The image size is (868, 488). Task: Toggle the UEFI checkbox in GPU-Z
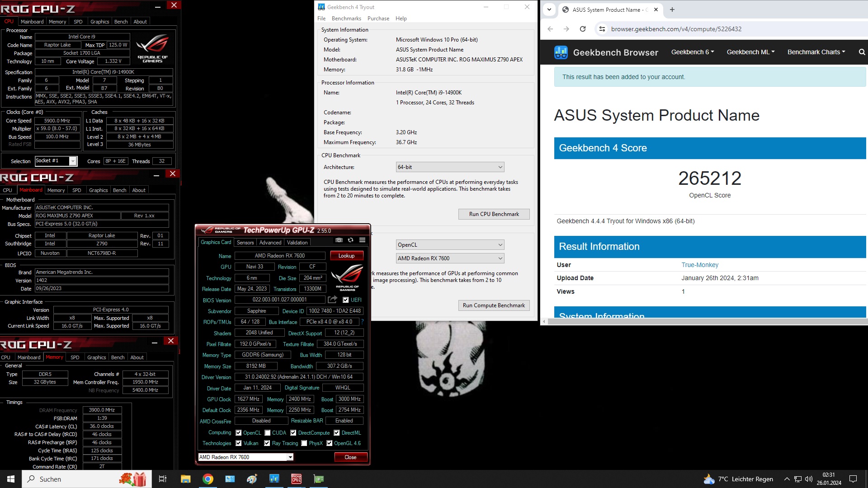(x=345, y=300)
